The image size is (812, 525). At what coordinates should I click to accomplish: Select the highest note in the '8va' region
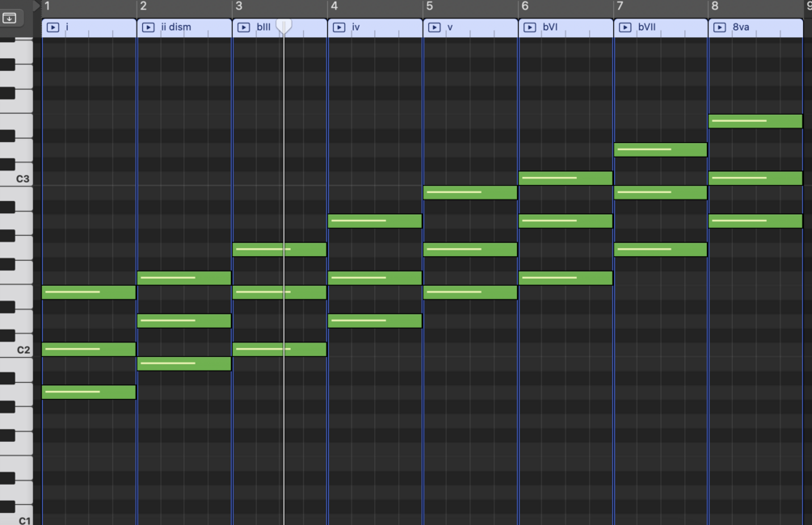[x=755, y=121]
